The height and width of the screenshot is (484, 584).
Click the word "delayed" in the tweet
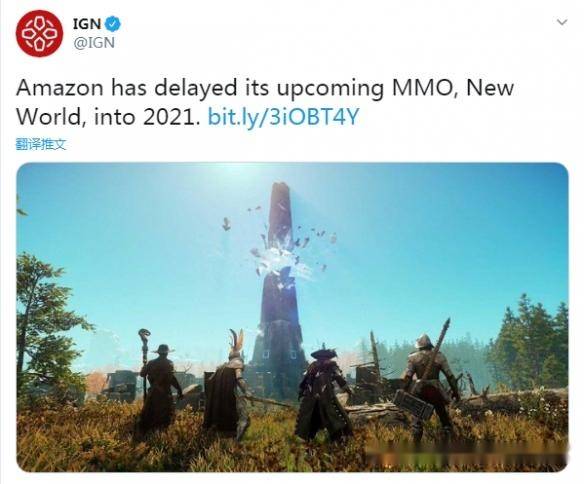(195, 89)
